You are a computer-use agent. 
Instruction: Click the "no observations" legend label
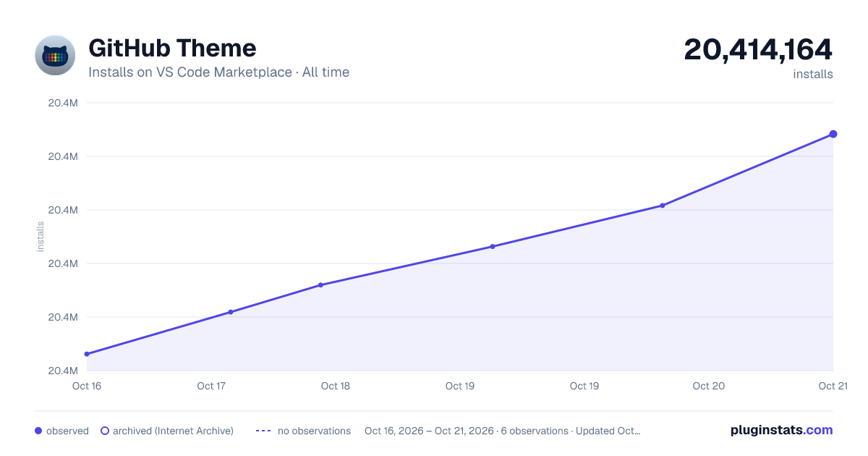pyautogui.click(x=314, y=431)
